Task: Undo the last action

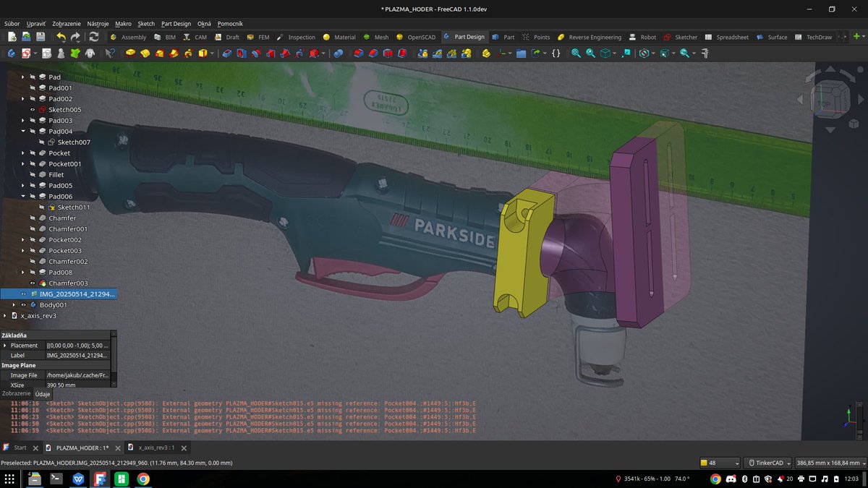Action: click(61, 37)
